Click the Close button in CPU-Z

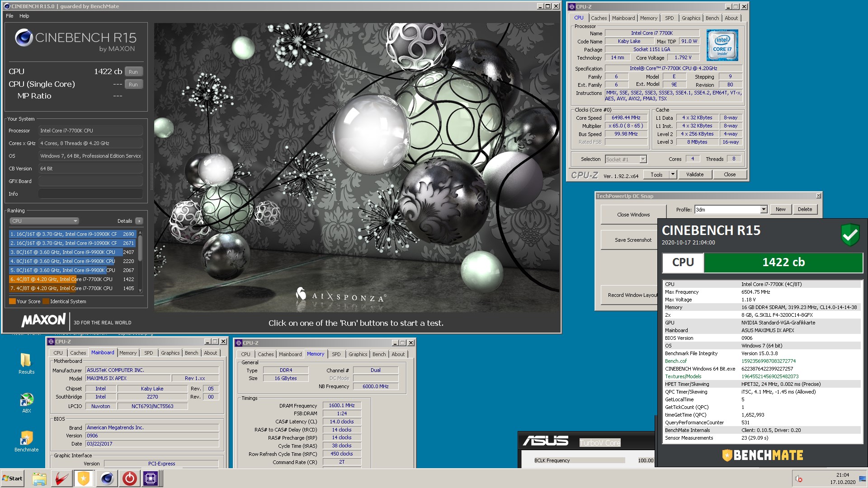[x=729, y=174]
